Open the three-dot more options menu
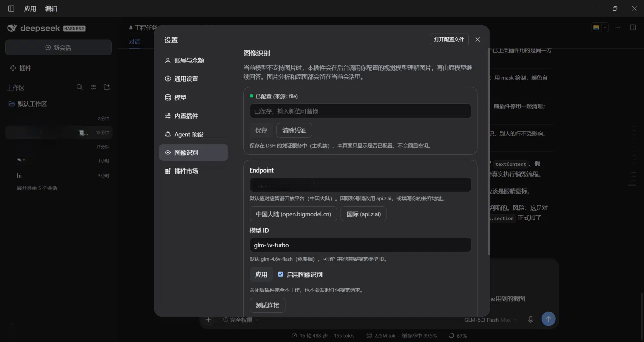 [618, 27]
